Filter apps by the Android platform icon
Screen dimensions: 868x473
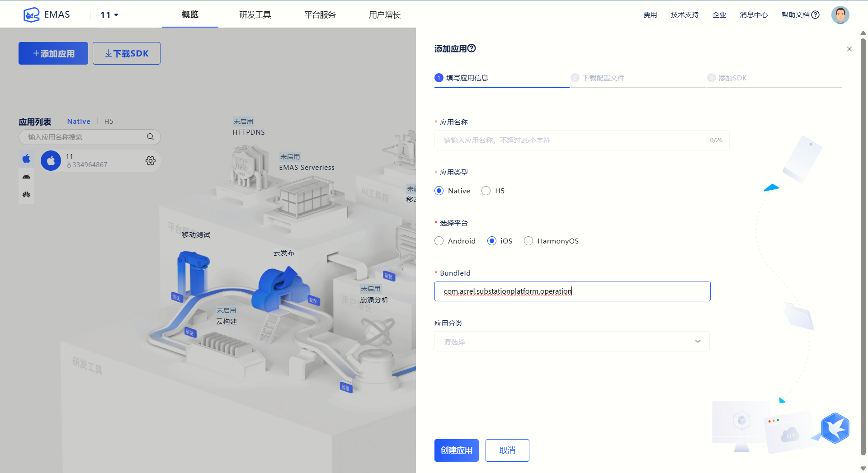[x=26, y=177]
